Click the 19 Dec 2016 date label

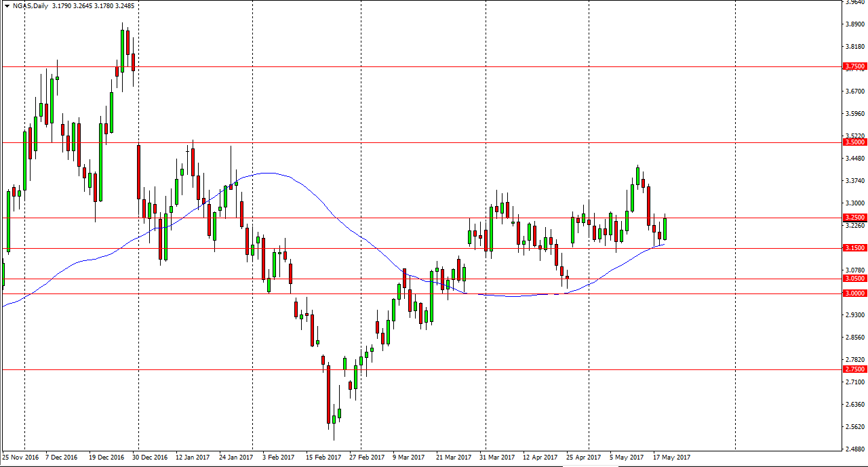106,458
